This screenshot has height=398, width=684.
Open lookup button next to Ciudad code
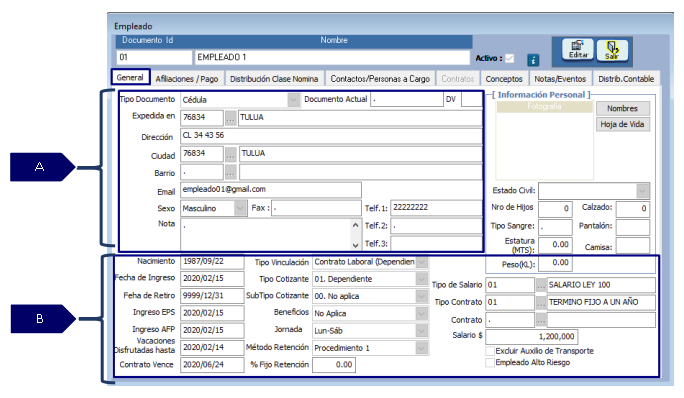(230, 154)
